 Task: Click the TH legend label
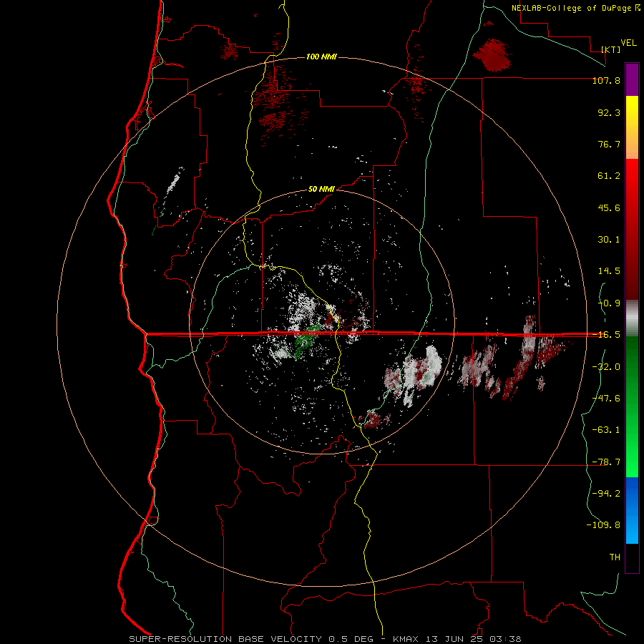tap(615, 557)
